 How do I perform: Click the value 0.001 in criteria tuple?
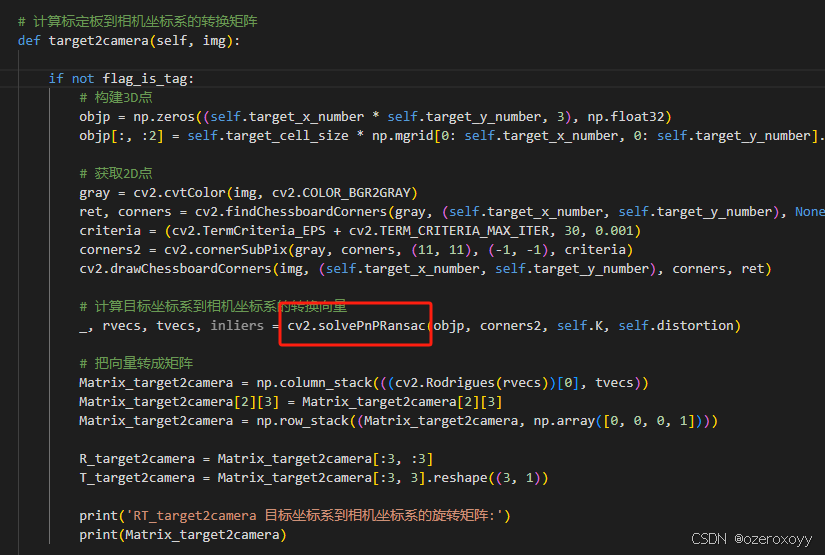[x=614, y=230]
